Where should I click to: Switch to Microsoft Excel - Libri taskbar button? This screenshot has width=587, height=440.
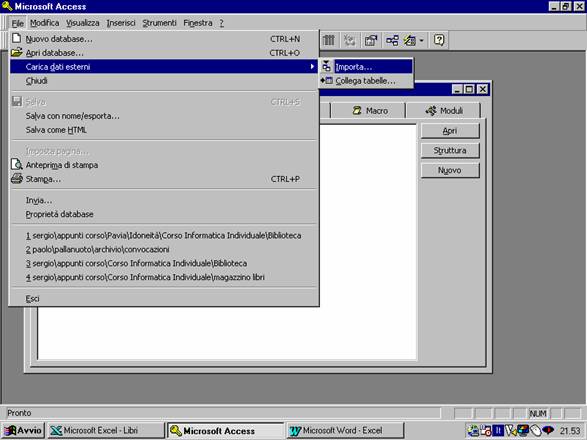point(106,431)
